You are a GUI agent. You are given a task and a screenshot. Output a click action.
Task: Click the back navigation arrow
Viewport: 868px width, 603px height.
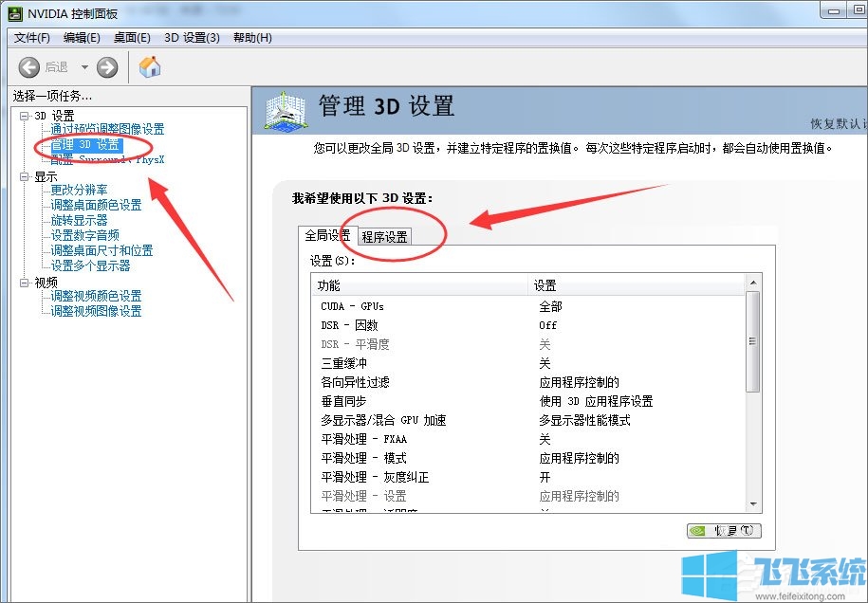pyautogui.click(x=28, y=66)
